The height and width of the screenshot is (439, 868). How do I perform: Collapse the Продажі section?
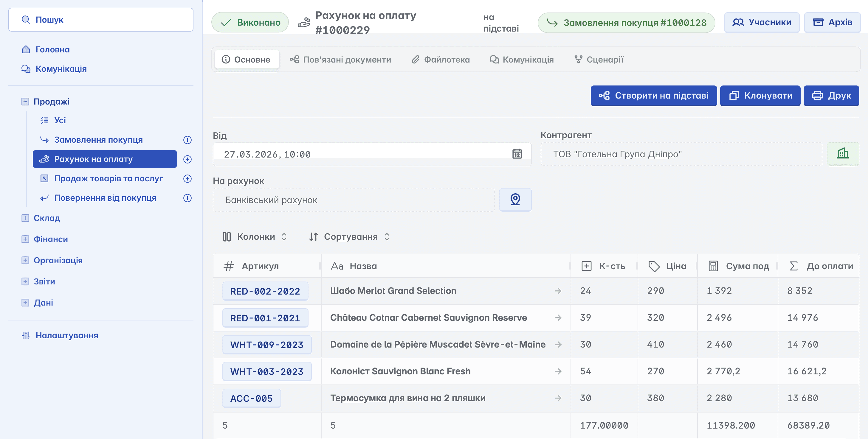tap(25, 101)
